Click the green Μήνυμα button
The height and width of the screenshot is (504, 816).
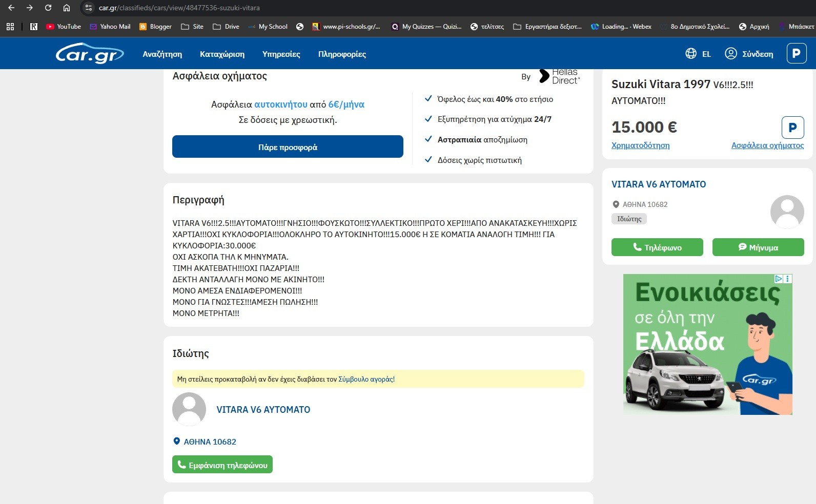(x=758, y=247)
